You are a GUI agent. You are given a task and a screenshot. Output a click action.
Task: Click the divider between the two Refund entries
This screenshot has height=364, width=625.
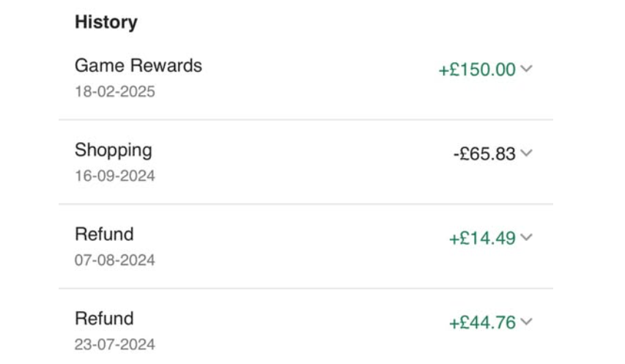[x=306, y=289]
